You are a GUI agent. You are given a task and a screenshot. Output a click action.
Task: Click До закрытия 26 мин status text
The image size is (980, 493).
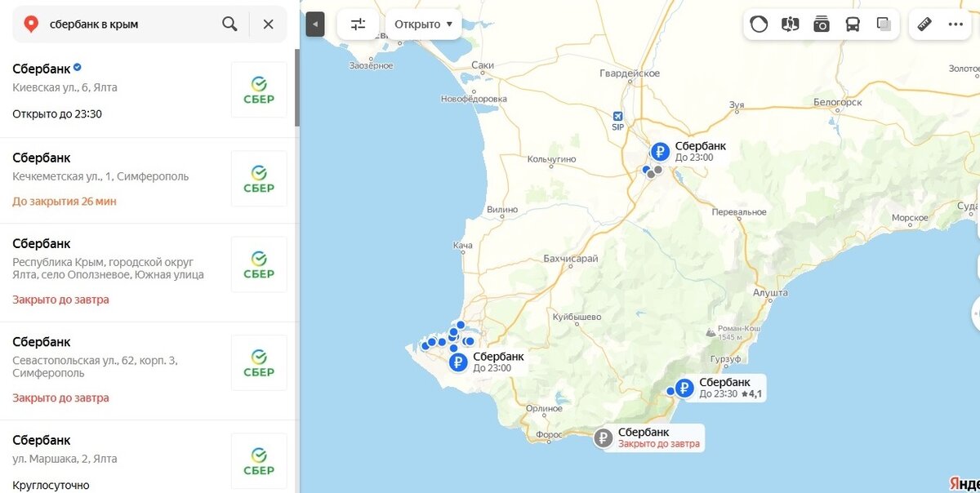pos(65,201)
